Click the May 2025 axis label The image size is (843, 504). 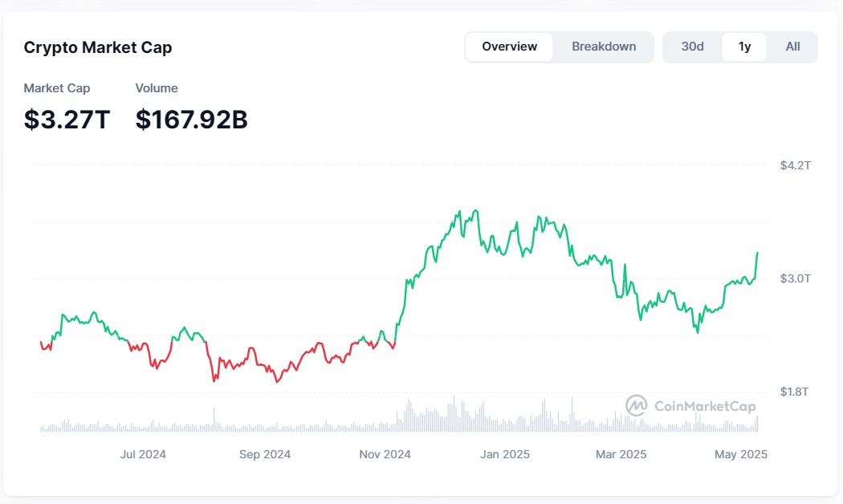pos(740,454)
